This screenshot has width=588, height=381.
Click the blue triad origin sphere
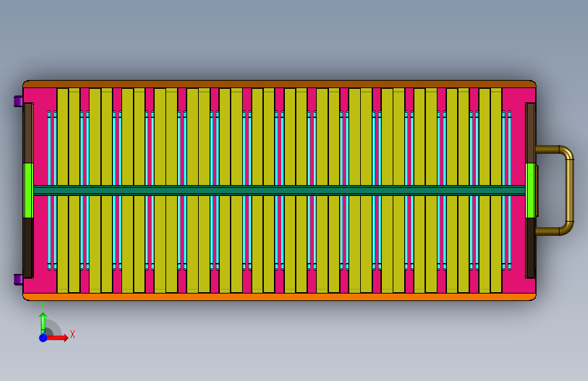43,338
